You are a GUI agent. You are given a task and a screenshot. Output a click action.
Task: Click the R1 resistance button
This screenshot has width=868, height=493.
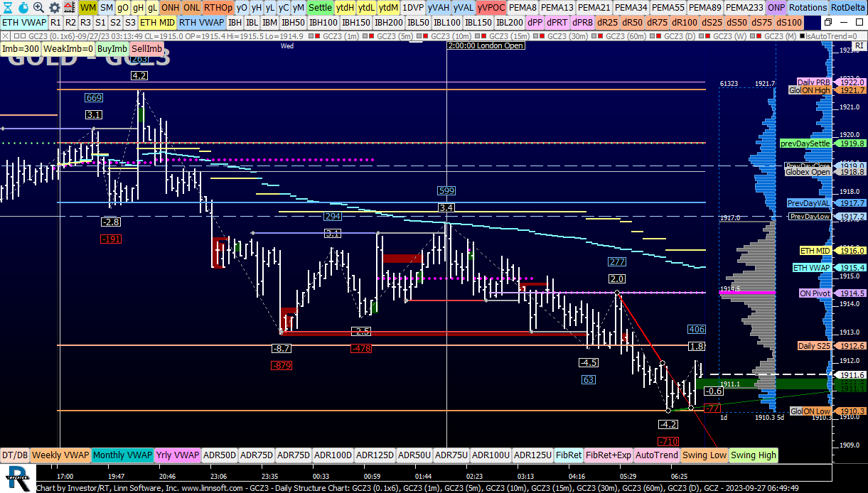click(x=55, y=22)
